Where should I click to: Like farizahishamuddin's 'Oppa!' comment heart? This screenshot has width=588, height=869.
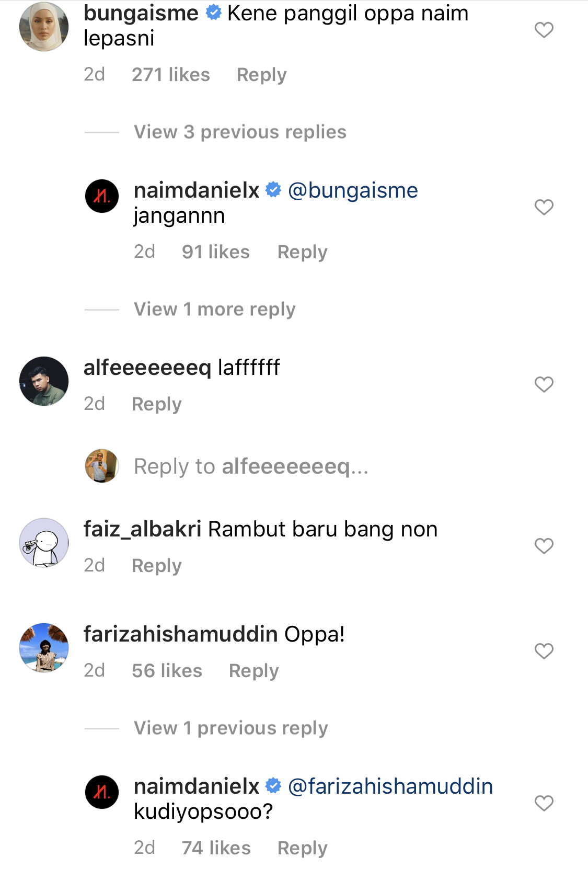544,651
